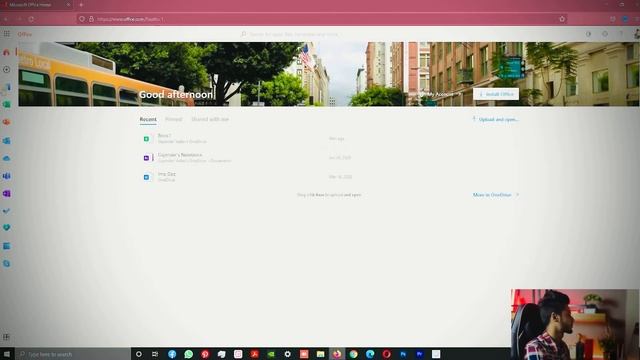The height and width of the screenshot is (360, 640).
Task: Go to Office Home in sidebar
Action: point(7,52)
